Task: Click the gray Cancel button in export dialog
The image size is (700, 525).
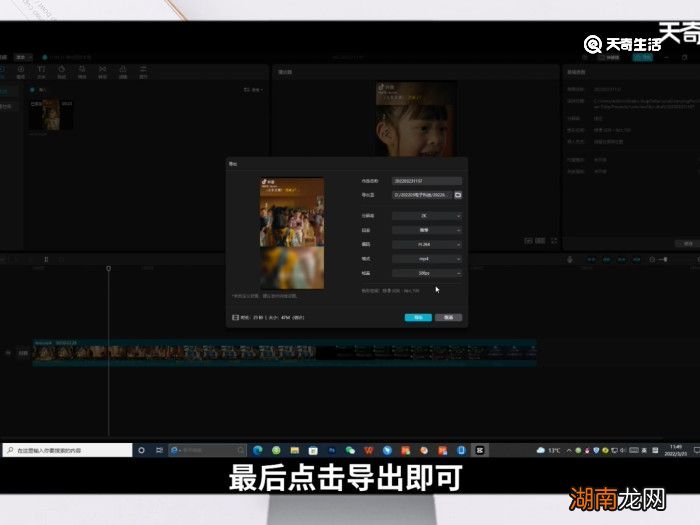Action: (448, 317)
